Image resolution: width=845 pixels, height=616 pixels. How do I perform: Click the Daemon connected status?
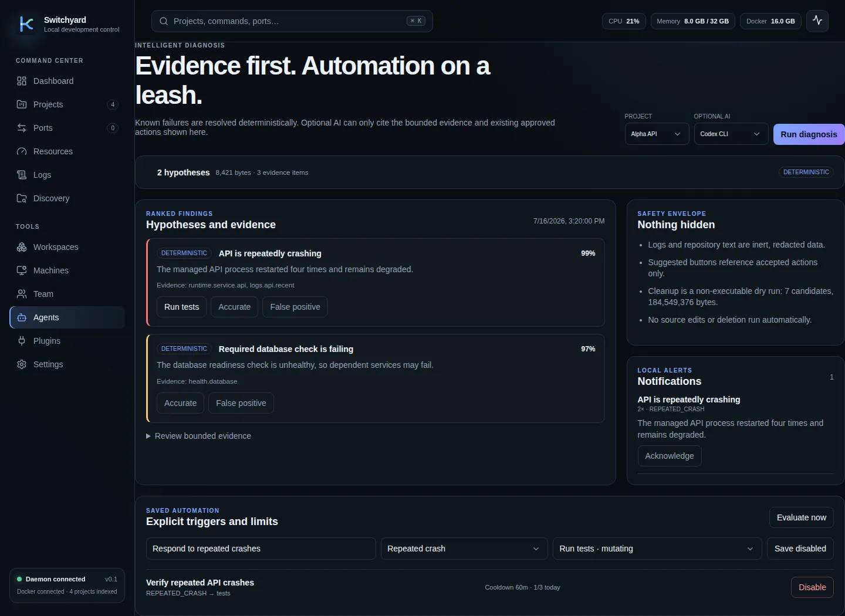click(x=67, y=585)
